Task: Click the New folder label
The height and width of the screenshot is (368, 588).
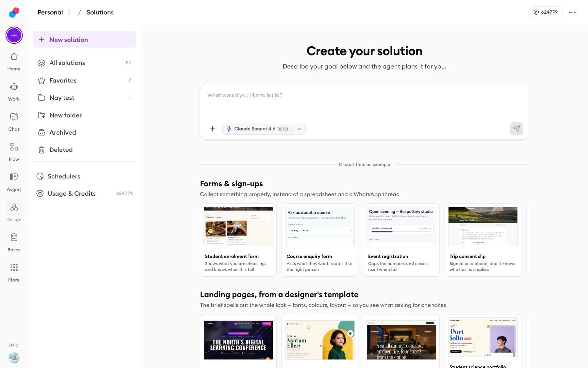Action: pos(66,115)
